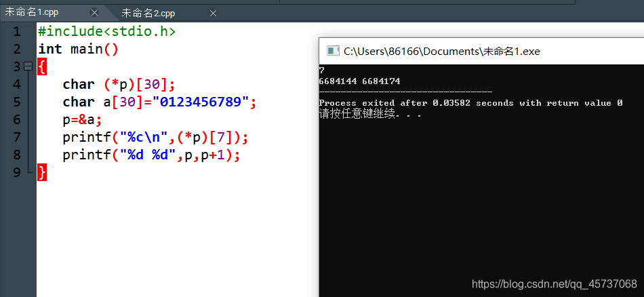This screenshot has width=644, height=297.
Task: Click the Process exited after message
Action: [x=470, y=102]
